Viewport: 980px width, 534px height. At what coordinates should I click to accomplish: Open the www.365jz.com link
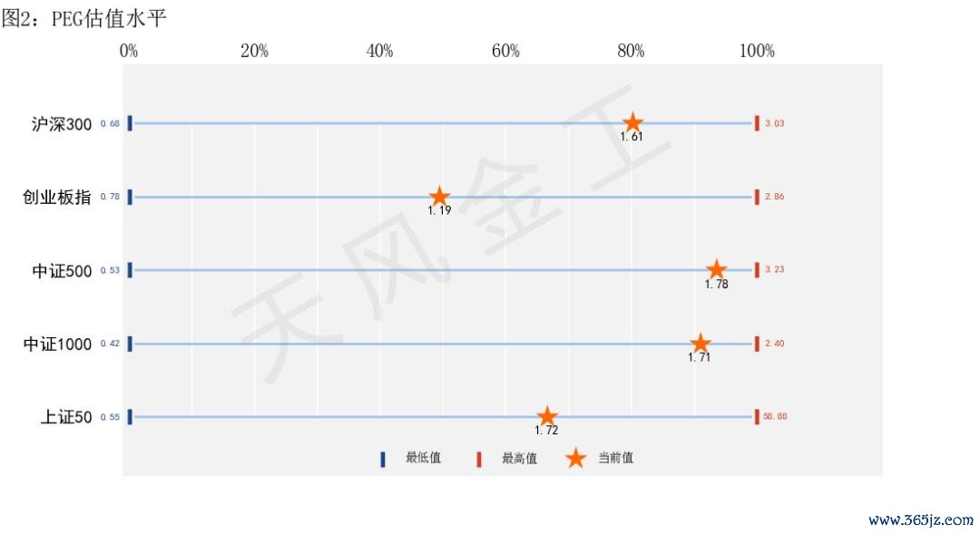click(x=921, y=519)
